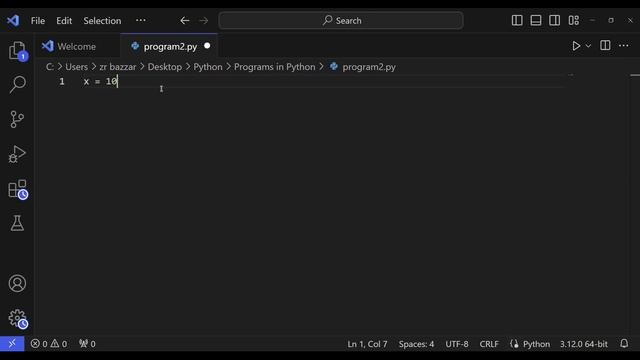
Task: Close program2.py via its unsaved dot
Action: point(207,46)
